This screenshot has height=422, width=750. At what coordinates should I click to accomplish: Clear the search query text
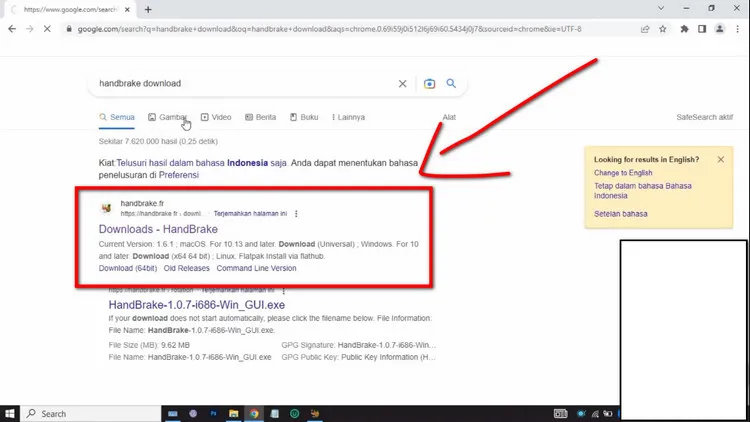point(402,84)
